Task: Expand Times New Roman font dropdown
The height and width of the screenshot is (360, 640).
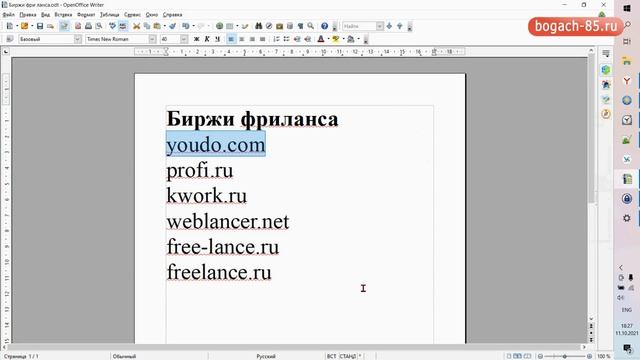Action: [x=152, y=39]
